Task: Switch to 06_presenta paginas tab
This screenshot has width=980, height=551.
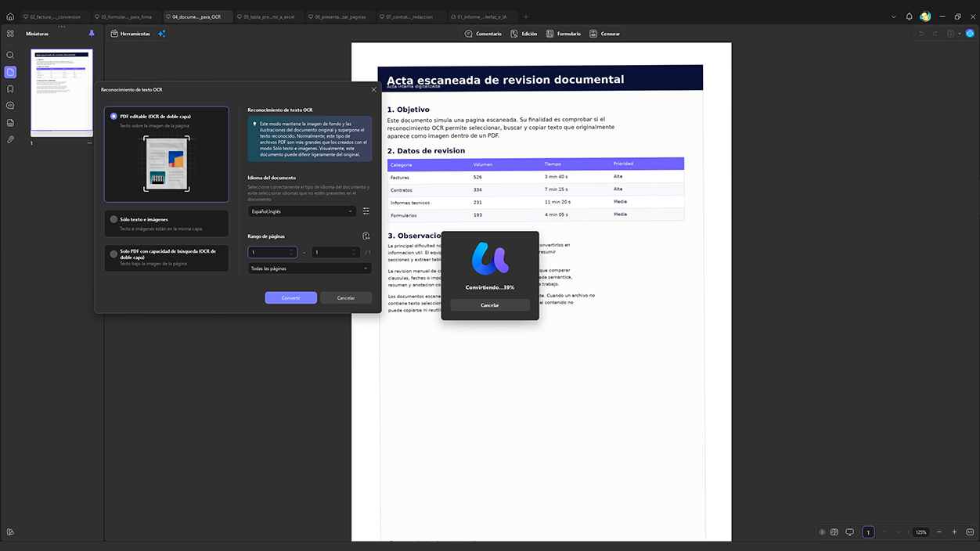Action: [340, 16]
